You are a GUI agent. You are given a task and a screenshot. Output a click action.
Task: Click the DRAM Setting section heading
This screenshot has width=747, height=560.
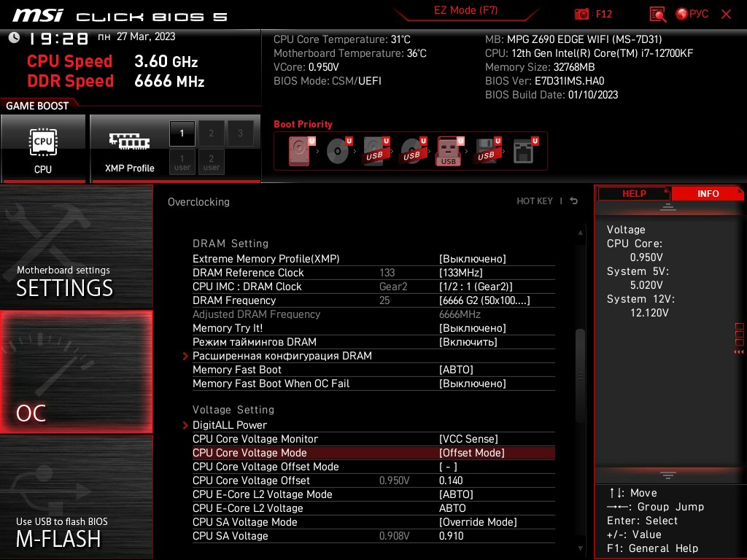231,244
